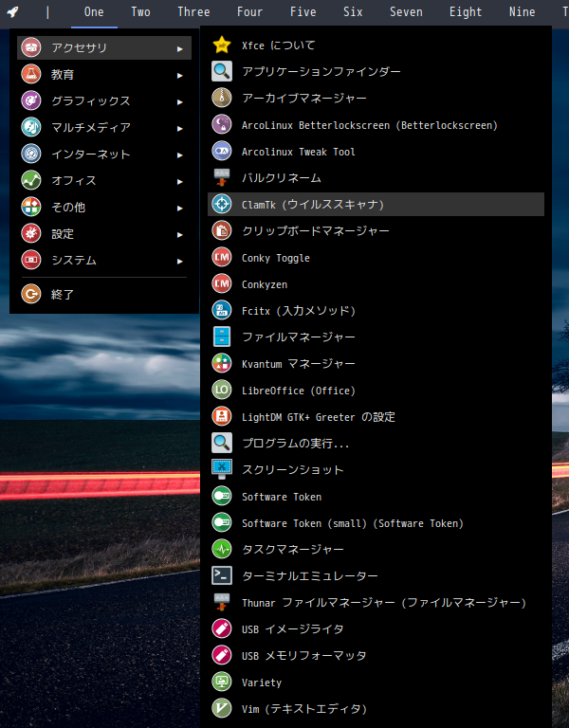
Task: Switch to workspace Eight
Action: point(466,12)
